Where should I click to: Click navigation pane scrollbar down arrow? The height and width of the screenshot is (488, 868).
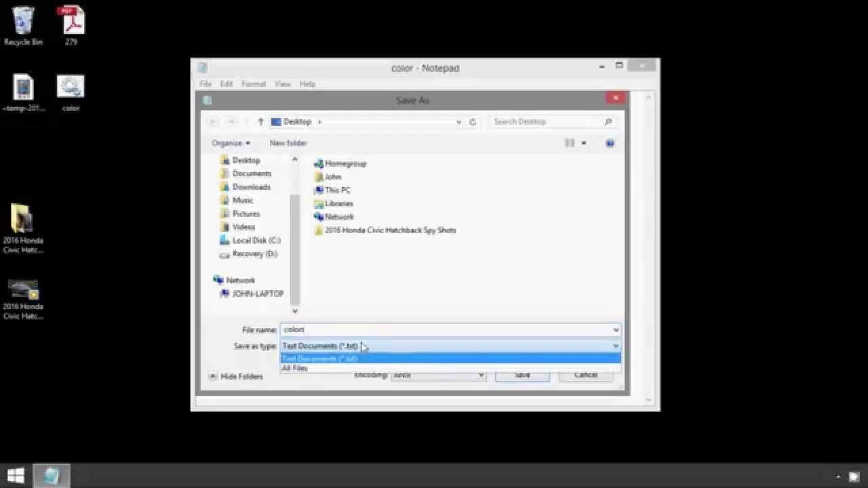pos(295,310)
